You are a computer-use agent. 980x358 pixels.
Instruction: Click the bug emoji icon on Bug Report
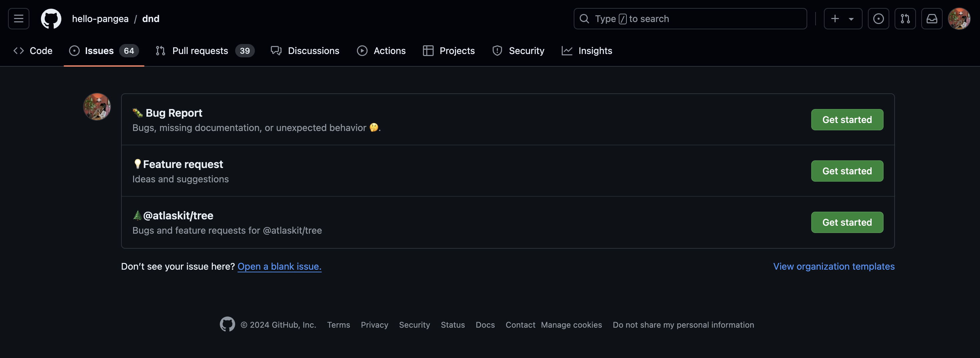138,113
